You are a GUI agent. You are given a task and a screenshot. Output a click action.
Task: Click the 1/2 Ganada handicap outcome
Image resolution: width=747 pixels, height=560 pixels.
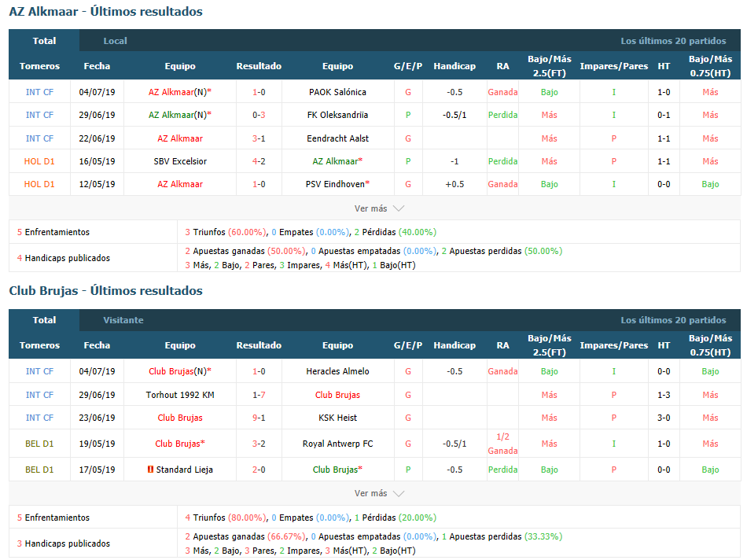(x=502, y=444)
